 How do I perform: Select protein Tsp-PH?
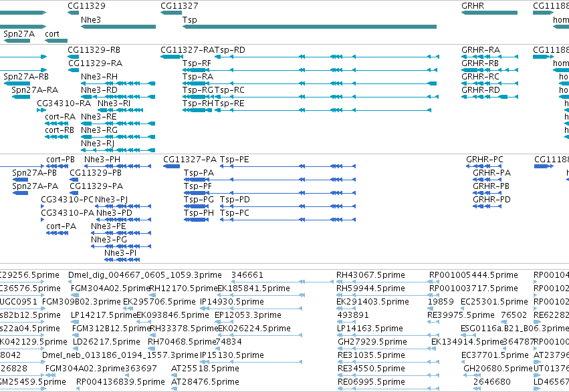coord(197,220)
